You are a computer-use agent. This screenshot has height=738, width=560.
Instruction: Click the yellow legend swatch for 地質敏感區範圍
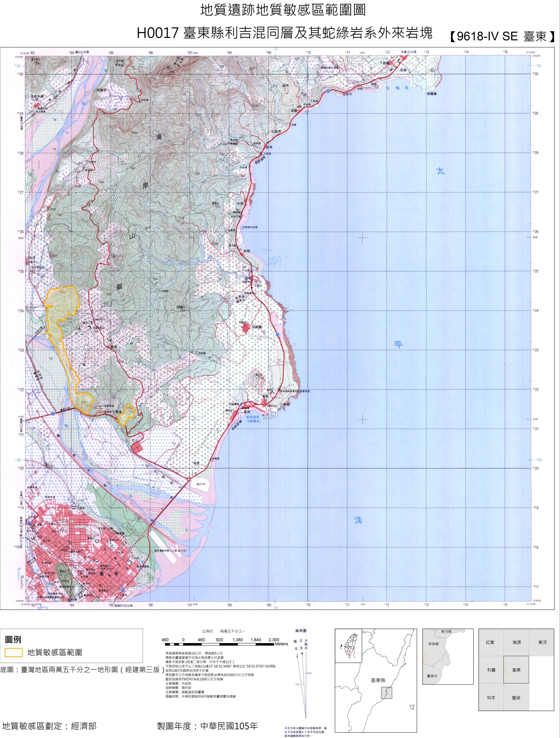[x=14, y=652]
